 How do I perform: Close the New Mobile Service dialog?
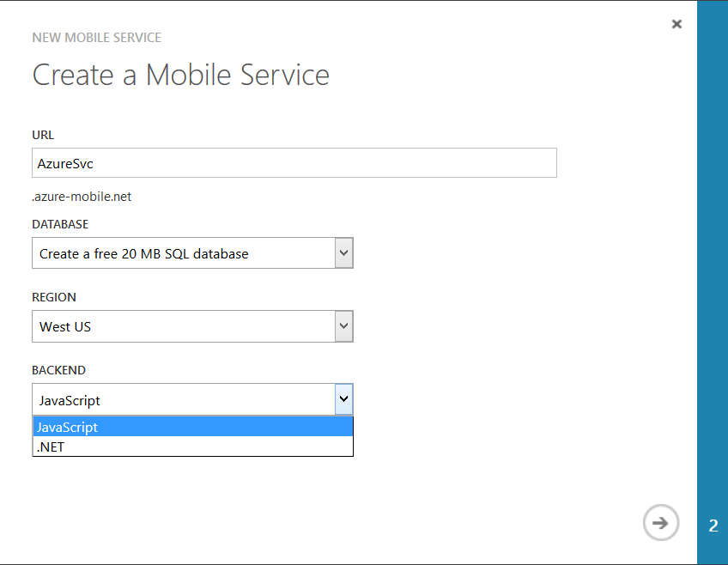point(676,24)
